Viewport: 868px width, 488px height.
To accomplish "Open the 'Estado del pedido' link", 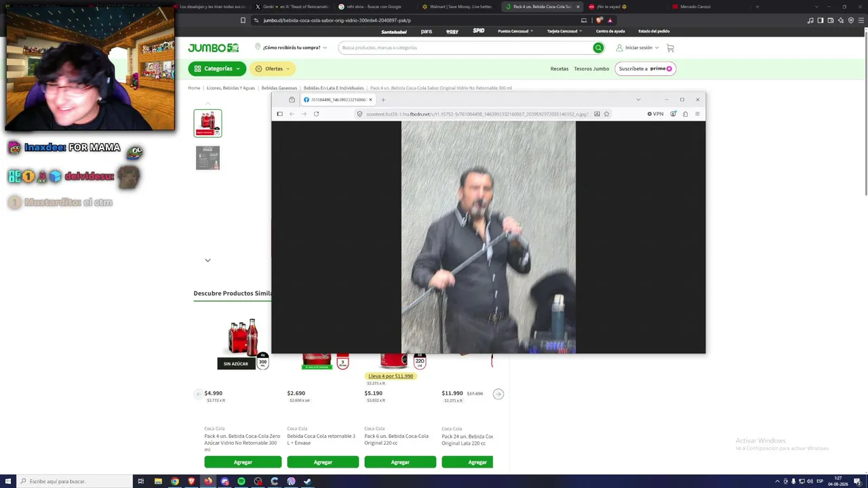I will (x=654, y=31).
